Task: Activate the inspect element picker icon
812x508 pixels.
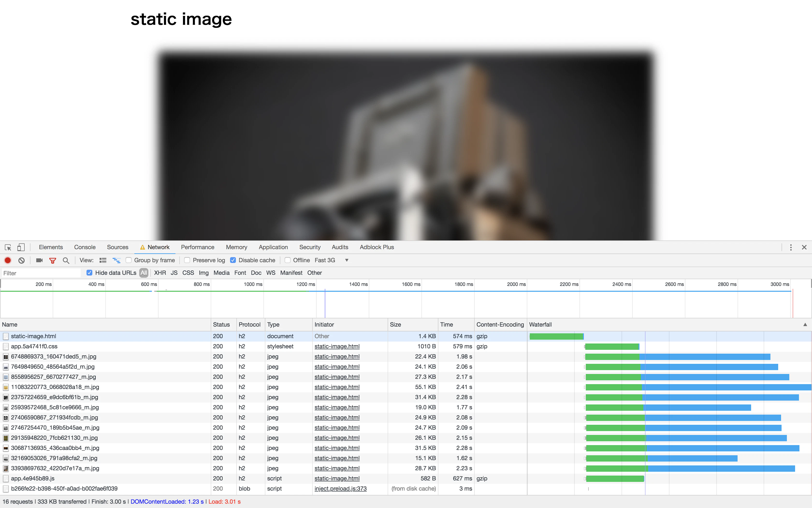Action: [8, 247]
